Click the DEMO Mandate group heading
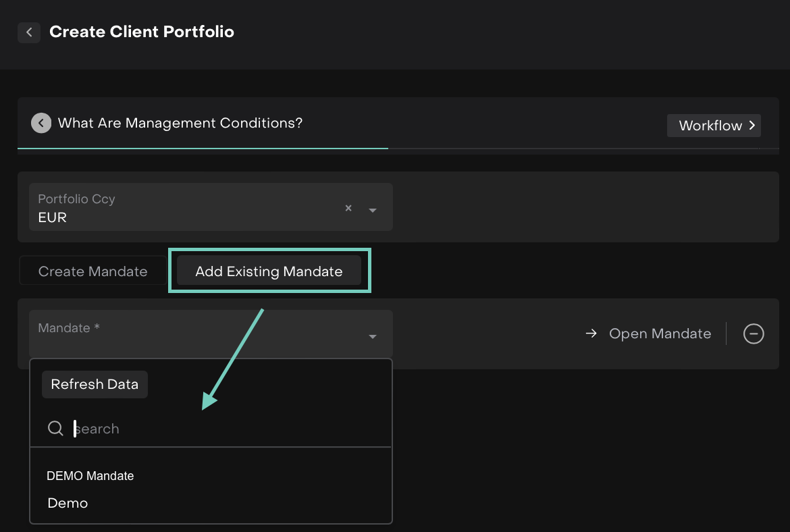790x532 pixels. point(90,476)
